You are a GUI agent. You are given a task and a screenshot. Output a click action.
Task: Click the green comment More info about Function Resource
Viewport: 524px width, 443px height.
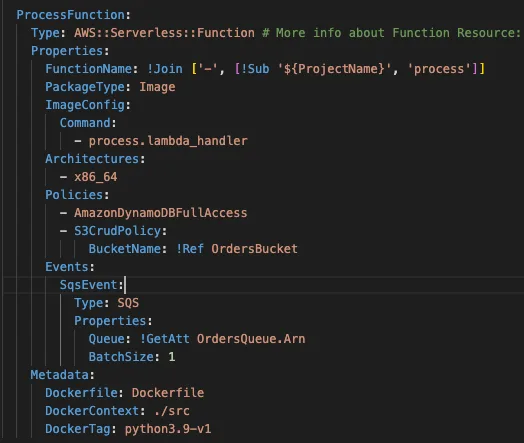click(x=391, y=33)
